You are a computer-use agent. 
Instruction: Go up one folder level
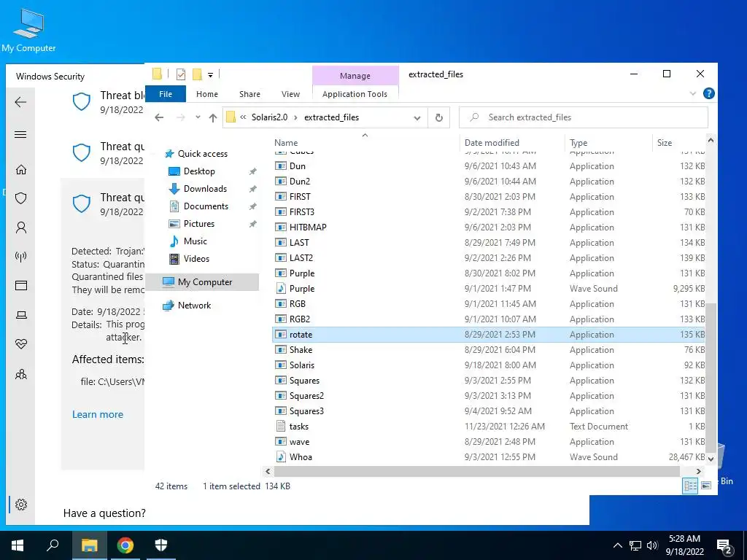(x=213, y=117)
